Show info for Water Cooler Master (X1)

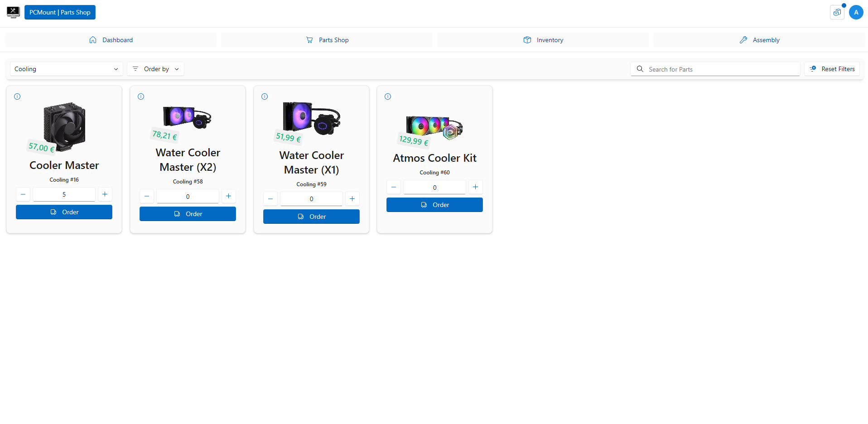pyautogui.click(x=265, y=96)
